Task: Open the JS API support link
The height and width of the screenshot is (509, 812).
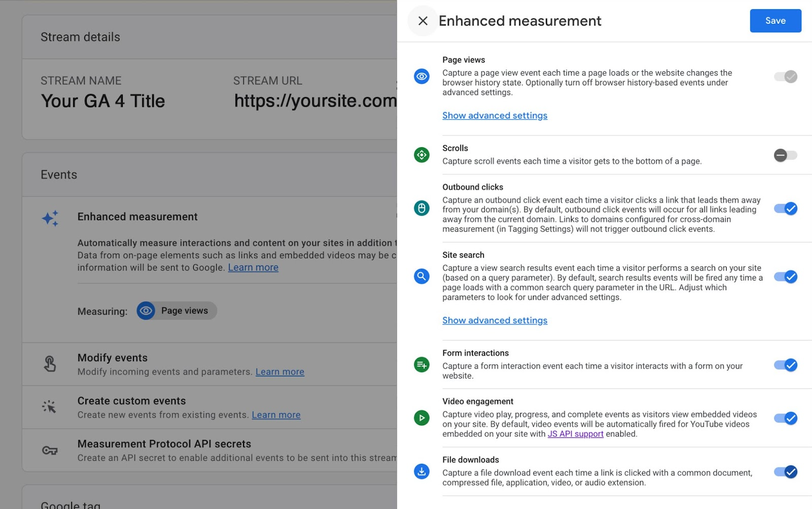Action: pos(576,434)
